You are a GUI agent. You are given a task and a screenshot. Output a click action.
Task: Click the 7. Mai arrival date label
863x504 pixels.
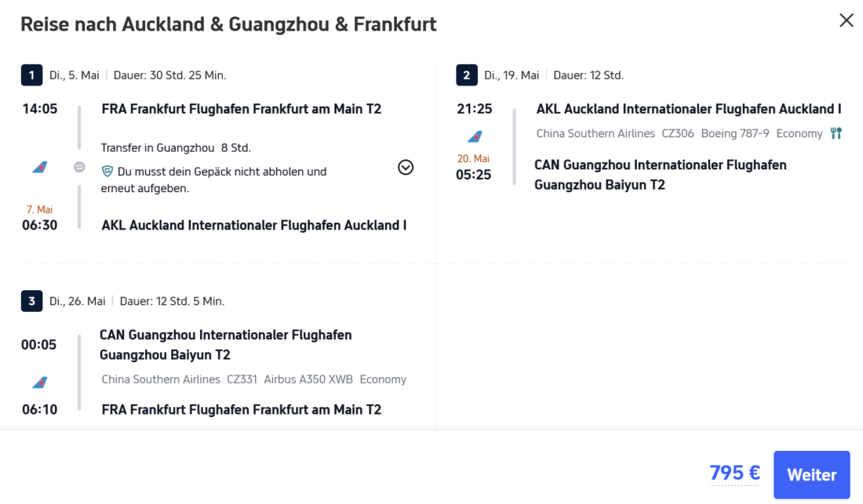(39, 209)
